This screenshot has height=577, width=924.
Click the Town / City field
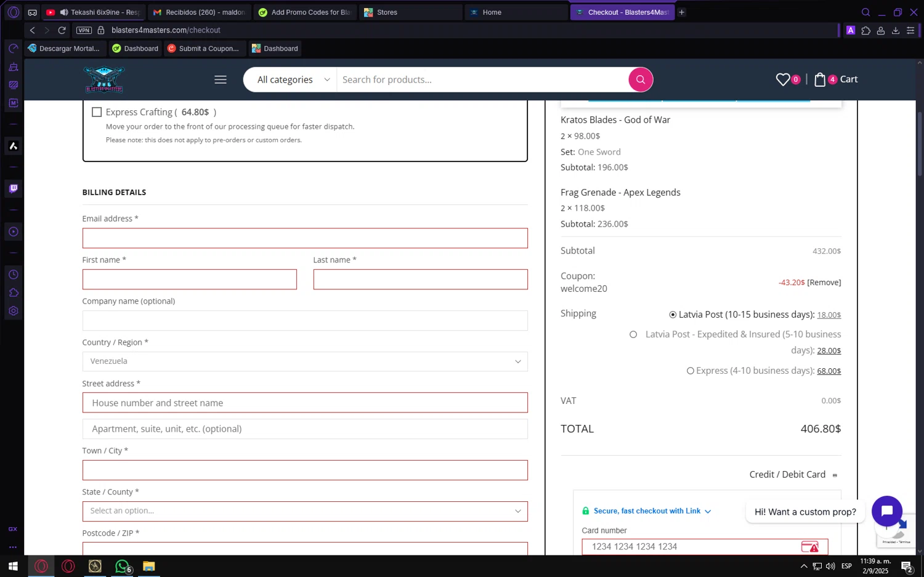305,470
